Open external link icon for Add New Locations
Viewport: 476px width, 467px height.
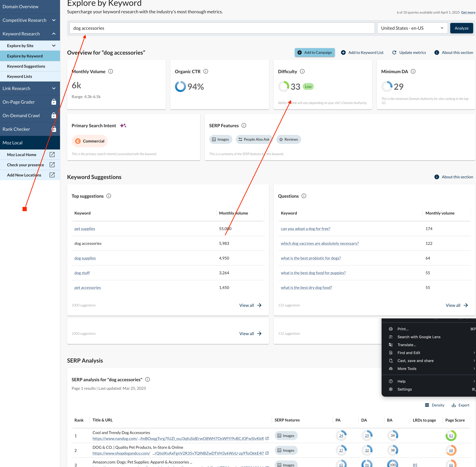coord(52,175)
